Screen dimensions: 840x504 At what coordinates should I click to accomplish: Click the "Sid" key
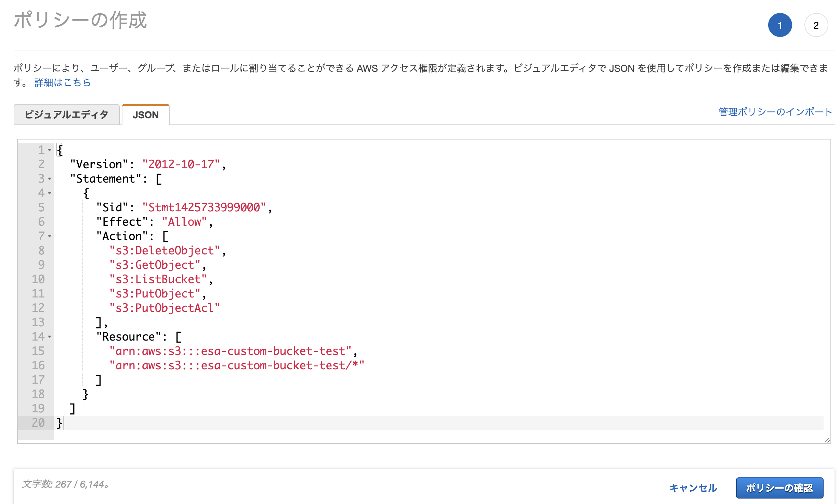[x=113, y=208]
